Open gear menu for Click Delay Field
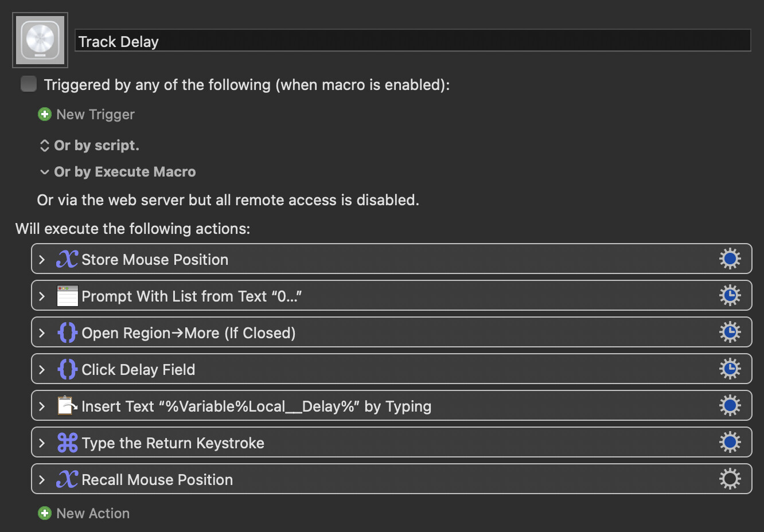 [x=730, y=369]
